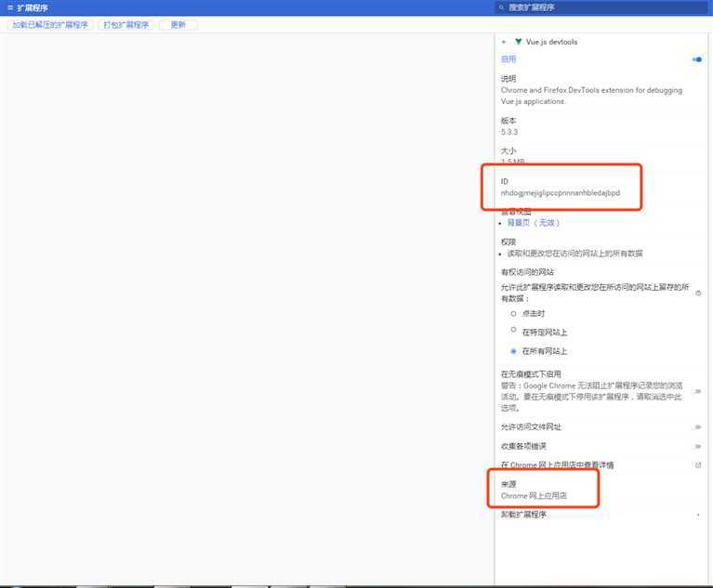Expand 卸载扩展程序 using its arrow
Viewport: 713px width, 588px height.
point(698,515)
